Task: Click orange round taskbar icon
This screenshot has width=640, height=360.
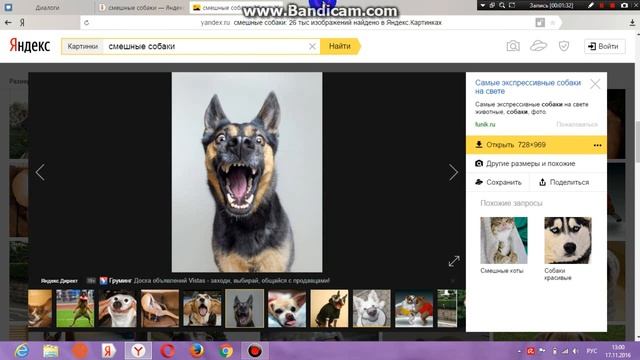Action: point(80,351)
